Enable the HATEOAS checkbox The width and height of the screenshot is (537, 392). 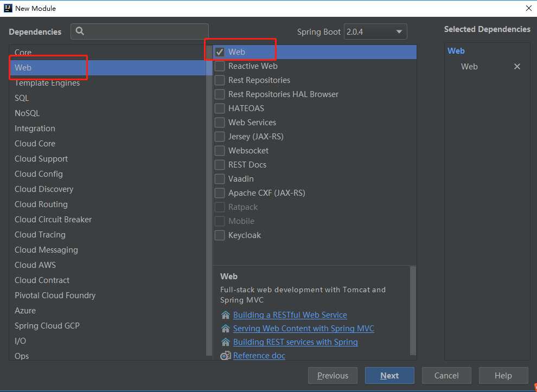pos(220,108)
